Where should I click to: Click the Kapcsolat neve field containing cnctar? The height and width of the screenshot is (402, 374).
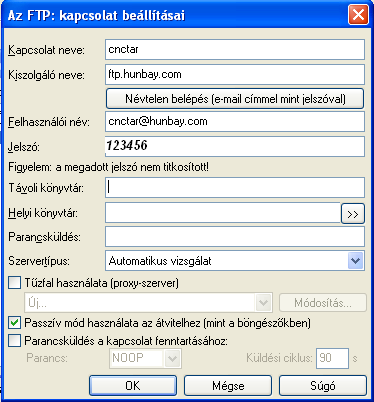(235, 50)
